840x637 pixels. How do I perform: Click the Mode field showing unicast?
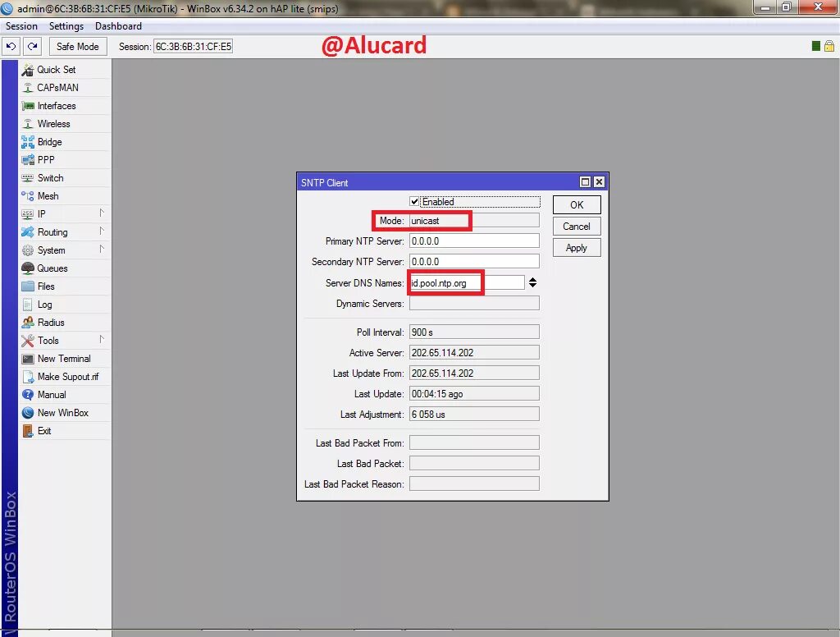(474, 220)
